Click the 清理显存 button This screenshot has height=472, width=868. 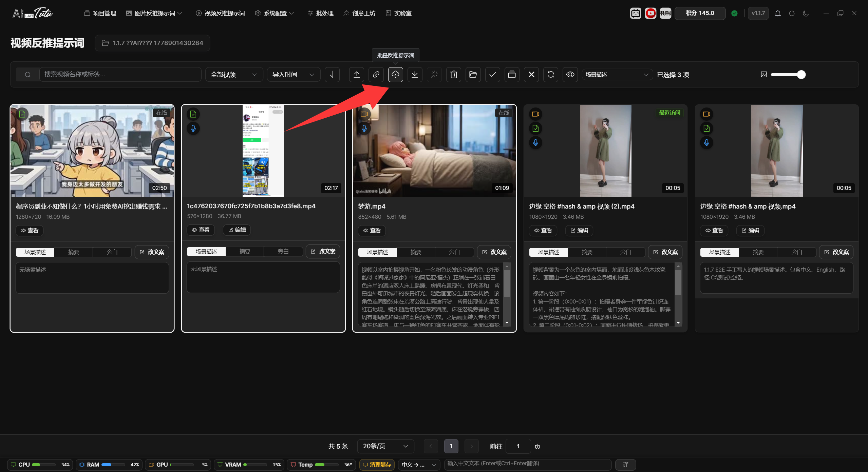pos(377,465)
